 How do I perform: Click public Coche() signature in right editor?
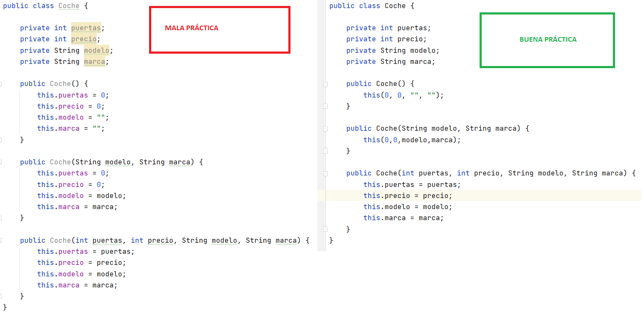(x=380, y=83)
